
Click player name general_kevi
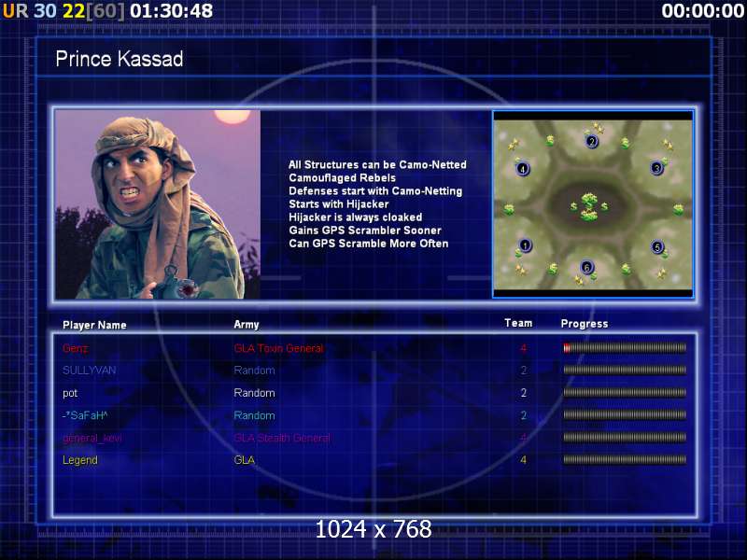[x=92, y=438]
